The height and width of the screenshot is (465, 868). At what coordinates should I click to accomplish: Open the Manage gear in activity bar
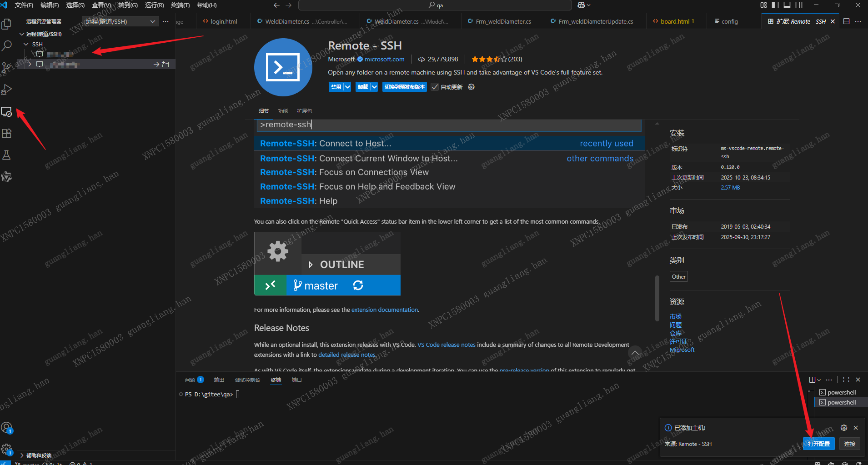tap(7, 450)
